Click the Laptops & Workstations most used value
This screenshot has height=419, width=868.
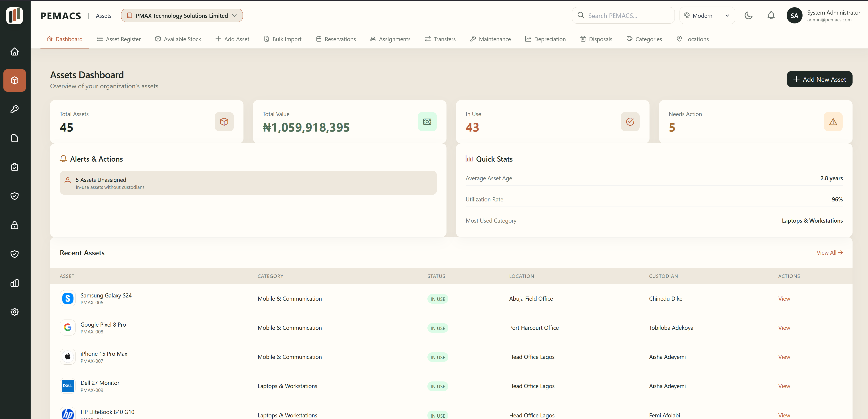pyautogui.click(x=812, y=221)
